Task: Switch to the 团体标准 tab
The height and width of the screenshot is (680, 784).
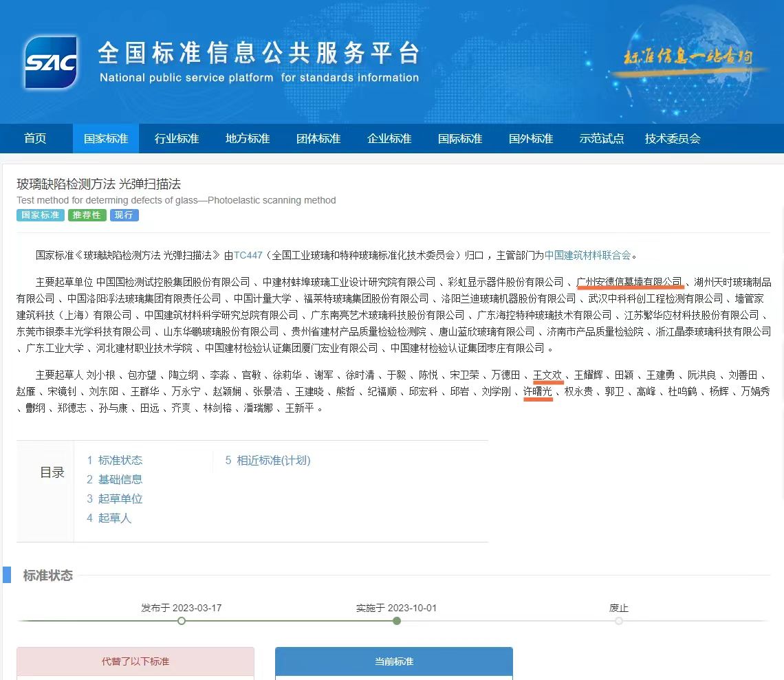Action: 318,138
